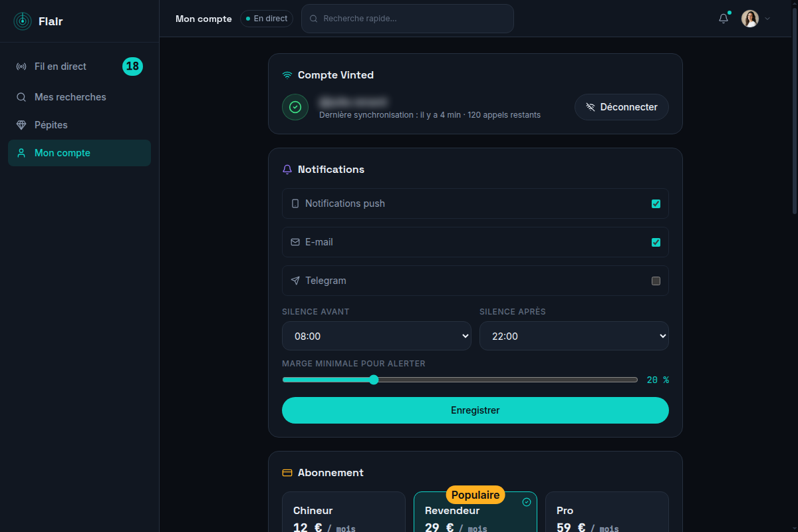This screenshot has height=532, width=798.
Task: Choose the Chineur subscription plan
Action: tap(344, 512)
